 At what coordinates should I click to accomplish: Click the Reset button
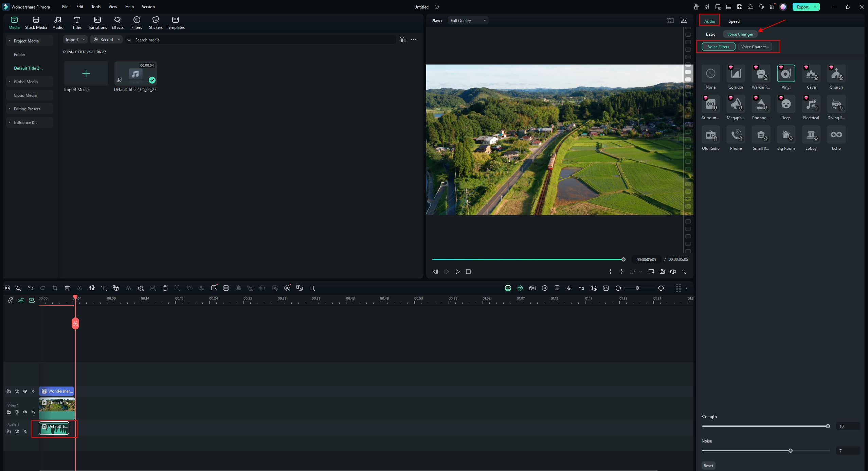point(708,466)
